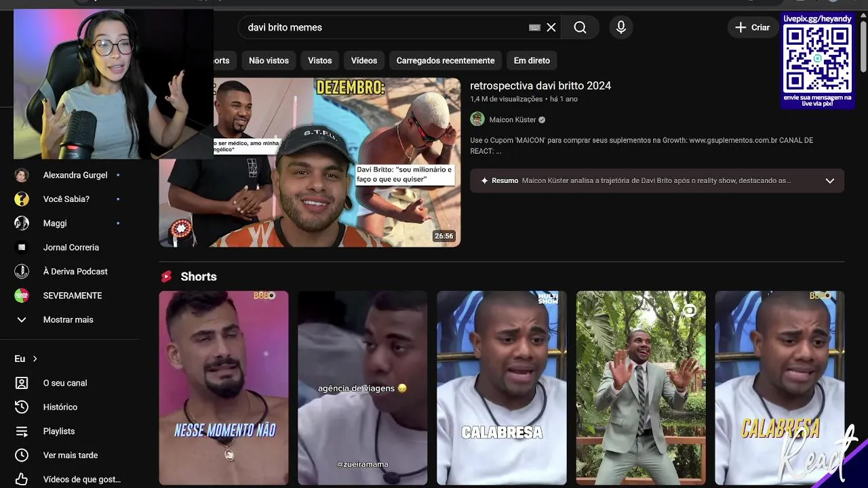Click the chevron beside 'Mostrar mais'

pos(22,319)
